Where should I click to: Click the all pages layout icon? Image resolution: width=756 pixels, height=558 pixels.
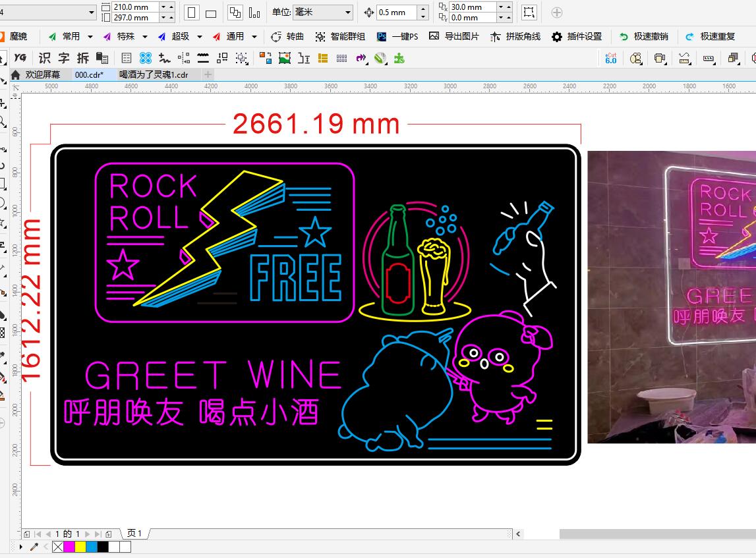pyautogui.click(x=235, y=13)
